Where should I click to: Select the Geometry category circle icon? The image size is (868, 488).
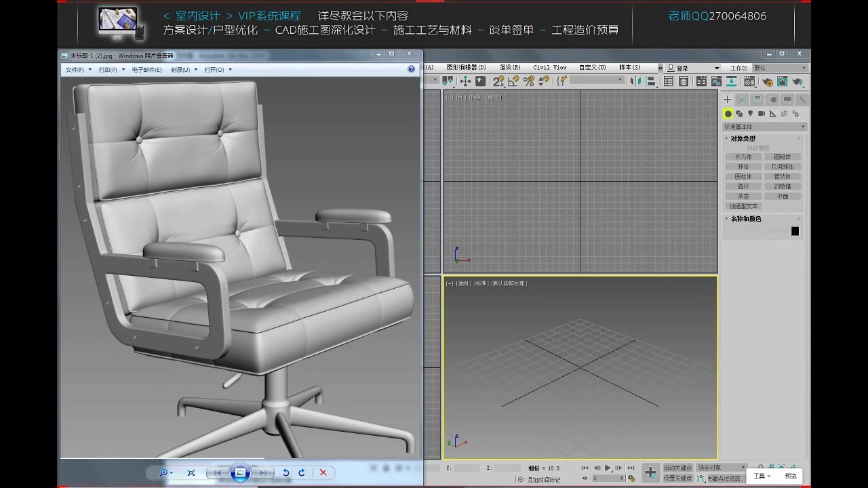(x=728, y=114)
